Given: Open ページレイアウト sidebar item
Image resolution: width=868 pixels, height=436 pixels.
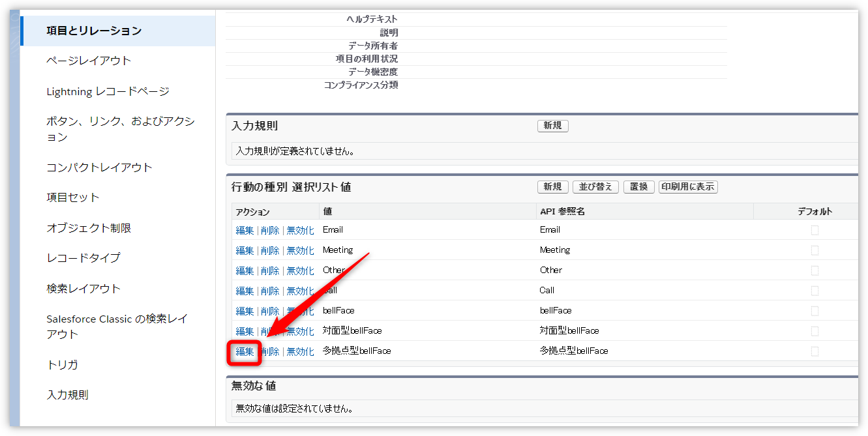Looking at the screenshot, I should tap(89, 61).
